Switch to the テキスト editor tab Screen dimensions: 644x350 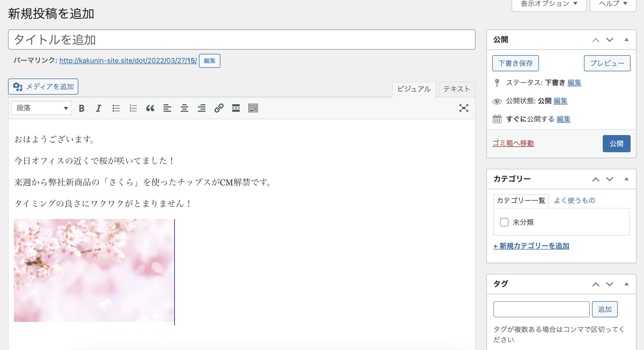click(457, 89)
